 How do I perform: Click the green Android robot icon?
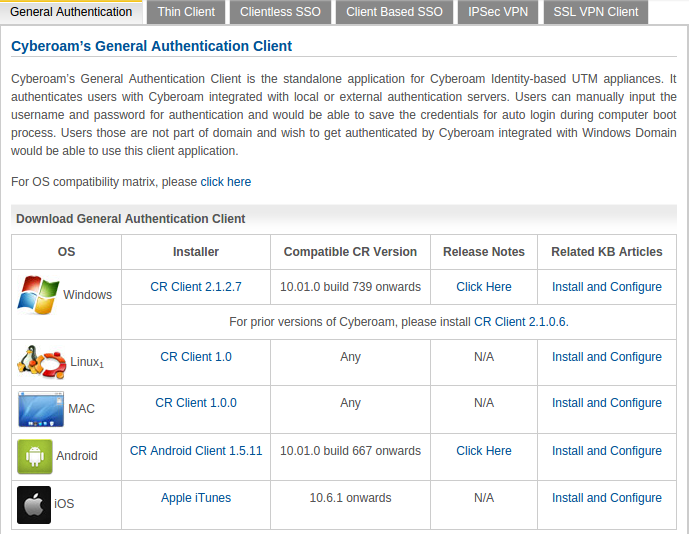pos(35,457)
